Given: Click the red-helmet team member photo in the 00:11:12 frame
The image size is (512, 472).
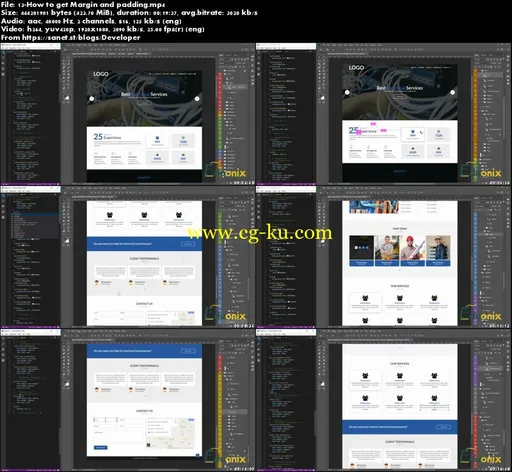Looking at the screenshot, I should (x=412, y=248).
